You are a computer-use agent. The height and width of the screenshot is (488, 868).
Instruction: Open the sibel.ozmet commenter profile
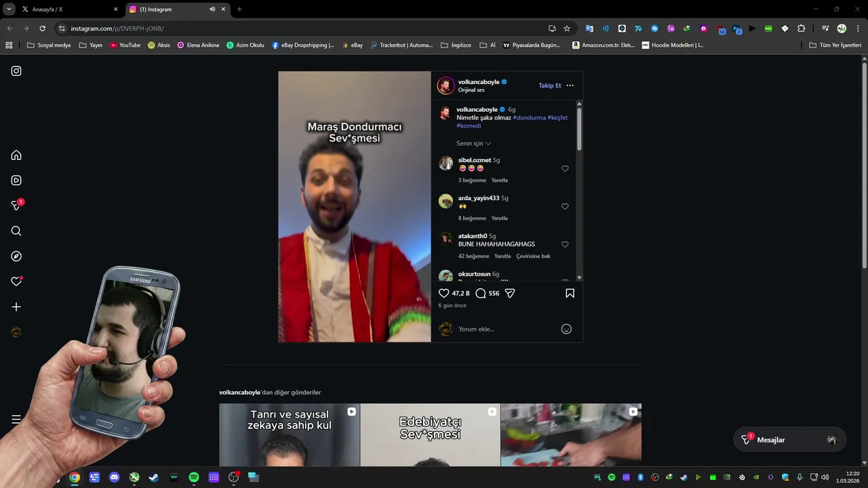474,161
